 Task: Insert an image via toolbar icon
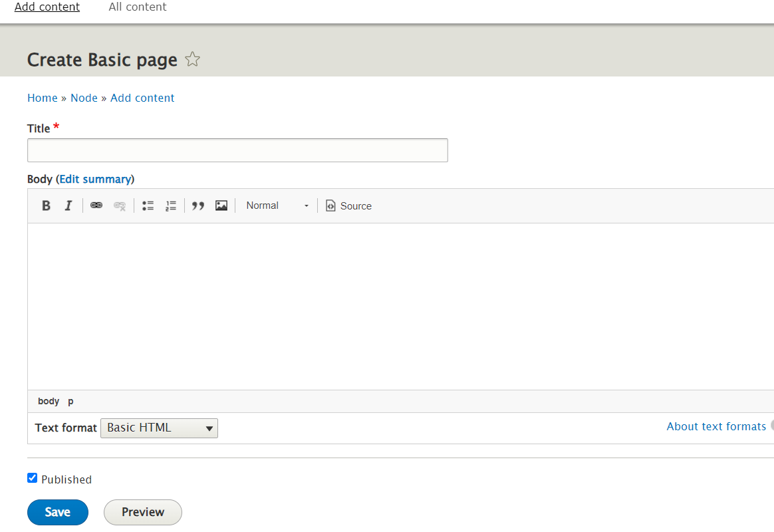click(x=221, y=205)
